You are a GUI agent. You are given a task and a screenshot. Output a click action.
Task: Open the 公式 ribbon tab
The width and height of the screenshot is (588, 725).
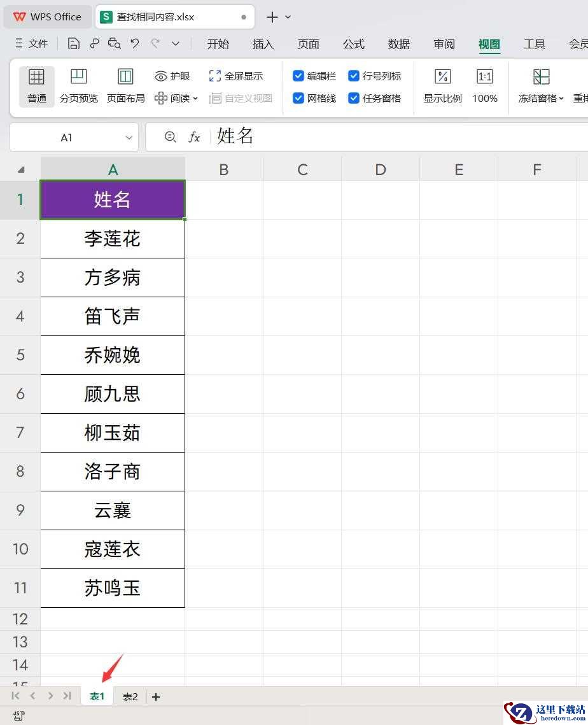(x=354, y=44)
